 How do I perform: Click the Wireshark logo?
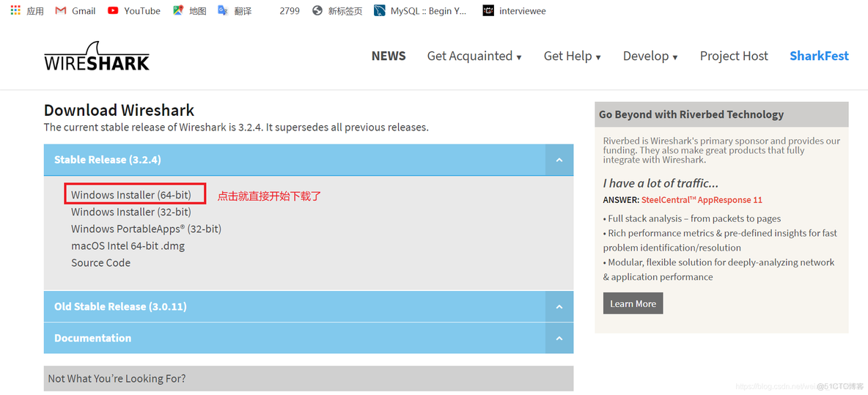pyautogui.click(x=96, y=56)
